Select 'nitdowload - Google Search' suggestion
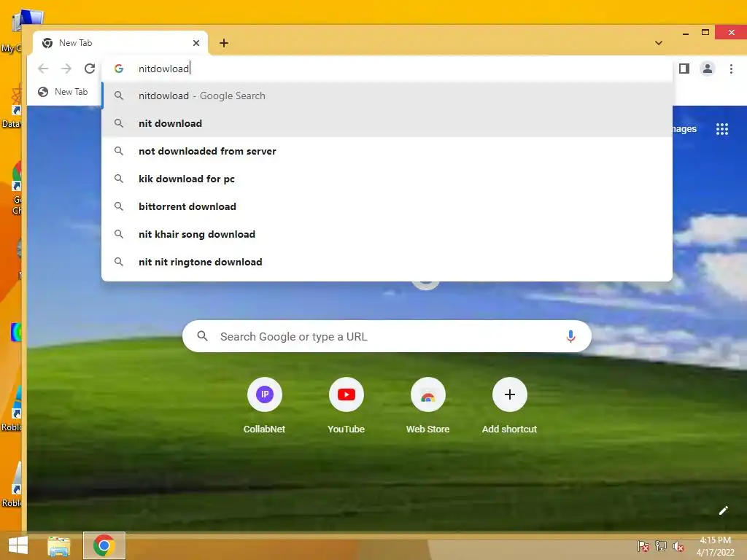Viewport: 747px width, 560px height. (x=387, y=96)
